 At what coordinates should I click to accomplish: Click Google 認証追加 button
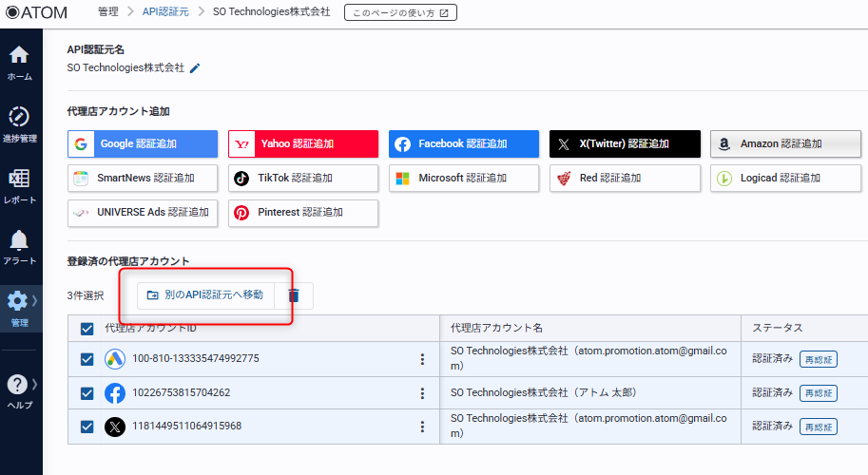(x=143, y=144)
